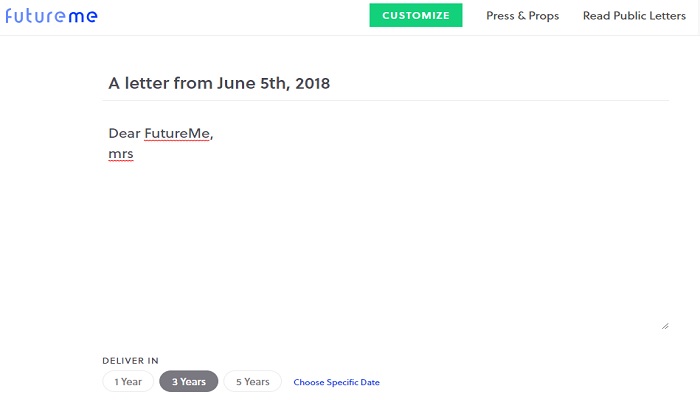This screenshot has width=700, height=400.
Task: Click empty letter body area below "mrs"
Action: [x=385, y=241]
